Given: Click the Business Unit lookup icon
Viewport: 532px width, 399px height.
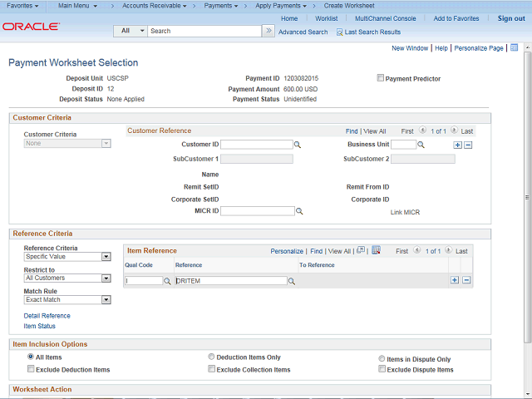Looking at the screenshot, I should pyautogui.click(x=421, y=145).
